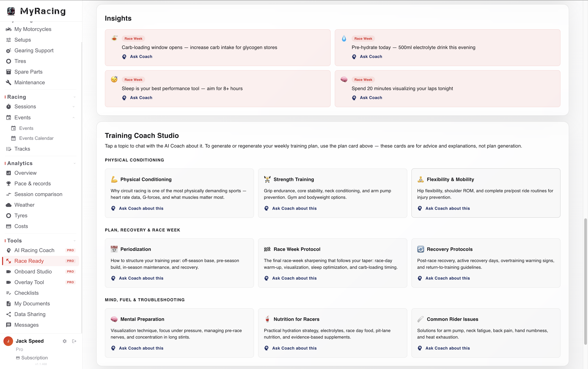Ask Coach about pre-hydrate today insight
Viewport: 588px width, 369px height.
367,57
